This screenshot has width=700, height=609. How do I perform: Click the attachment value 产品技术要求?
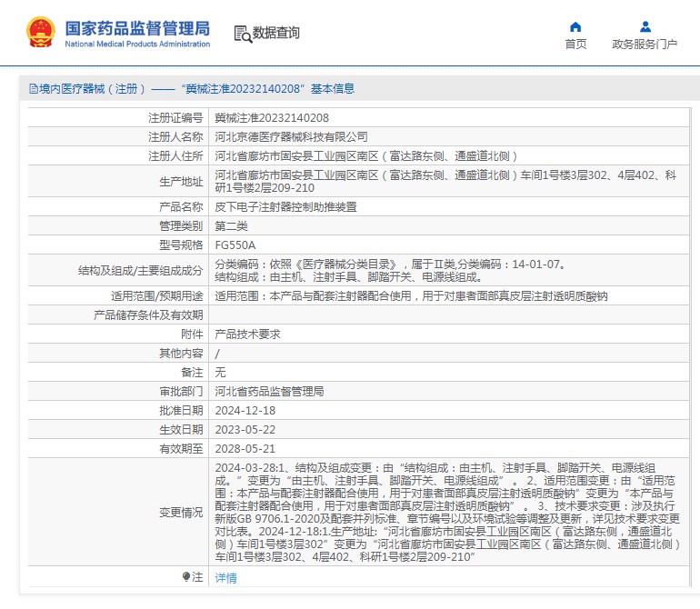coord(247,334)
